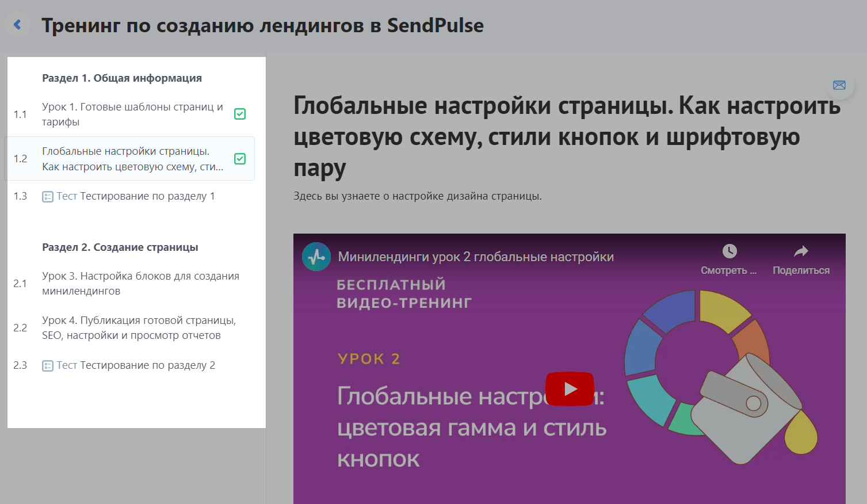The image size is (867, 504).
Task: Open the envelope message icon
Action: tap(839, 85)
